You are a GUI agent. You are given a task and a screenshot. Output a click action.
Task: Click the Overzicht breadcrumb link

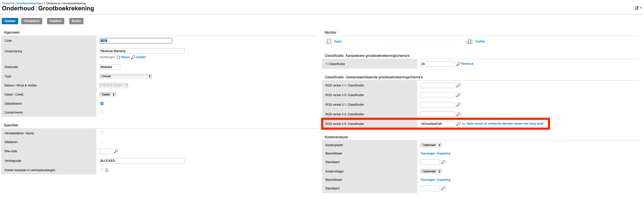tap(8, 3)
